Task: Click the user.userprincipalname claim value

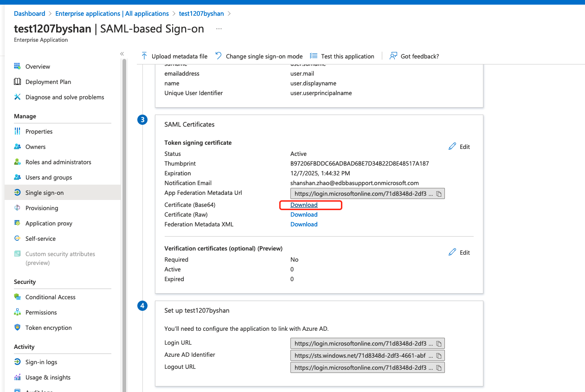Action: [321, 93]
